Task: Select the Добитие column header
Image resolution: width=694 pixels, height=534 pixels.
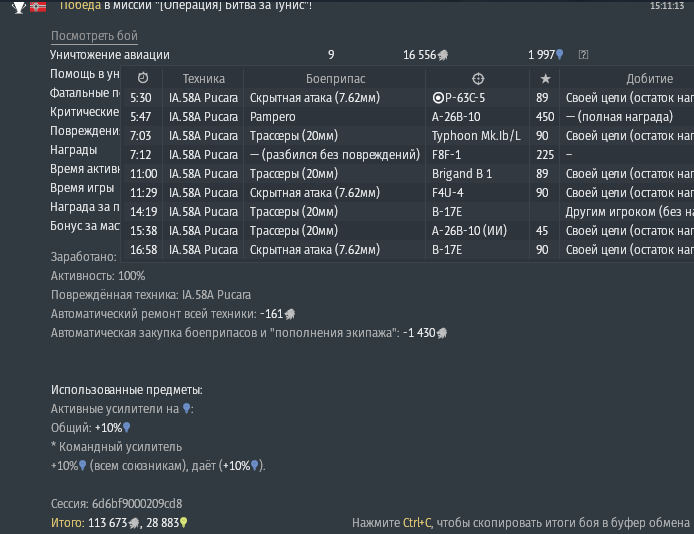Action: [x=649, y=79]
